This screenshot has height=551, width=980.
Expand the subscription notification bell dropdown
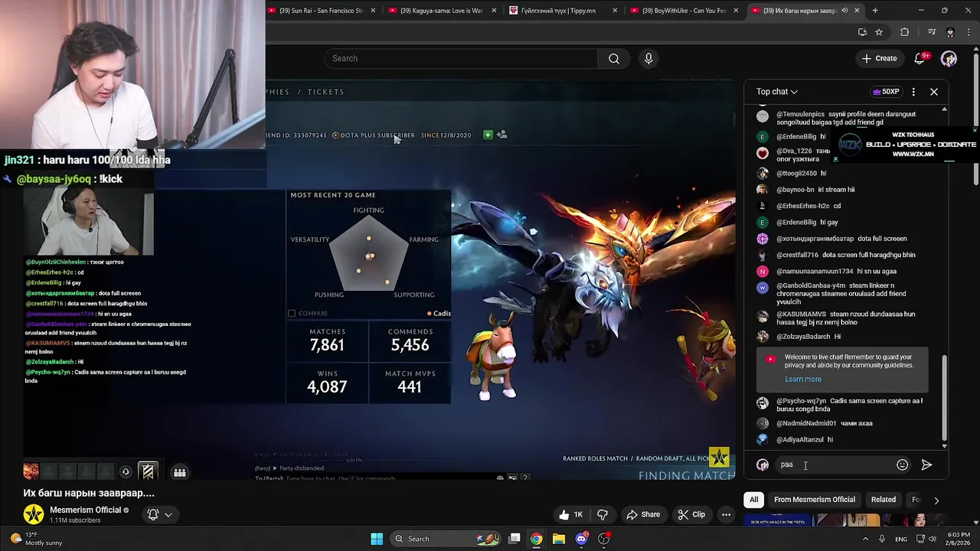click(160, 514)
